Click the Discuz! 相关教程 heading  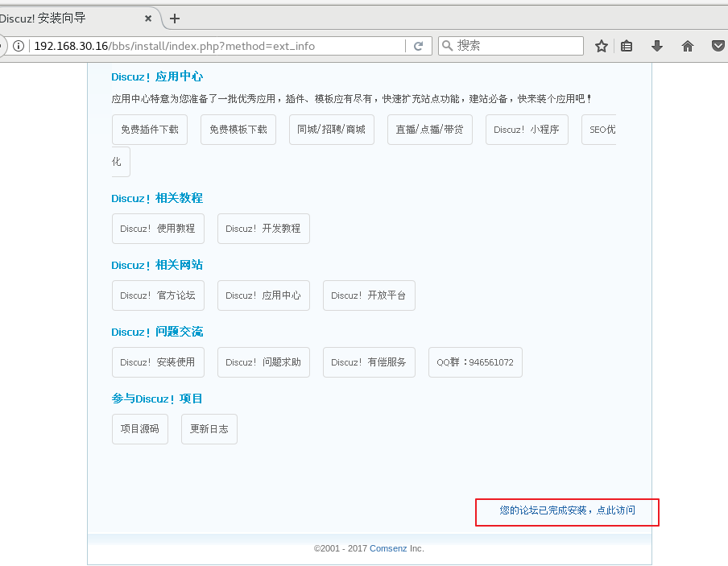tap(157, 198)
